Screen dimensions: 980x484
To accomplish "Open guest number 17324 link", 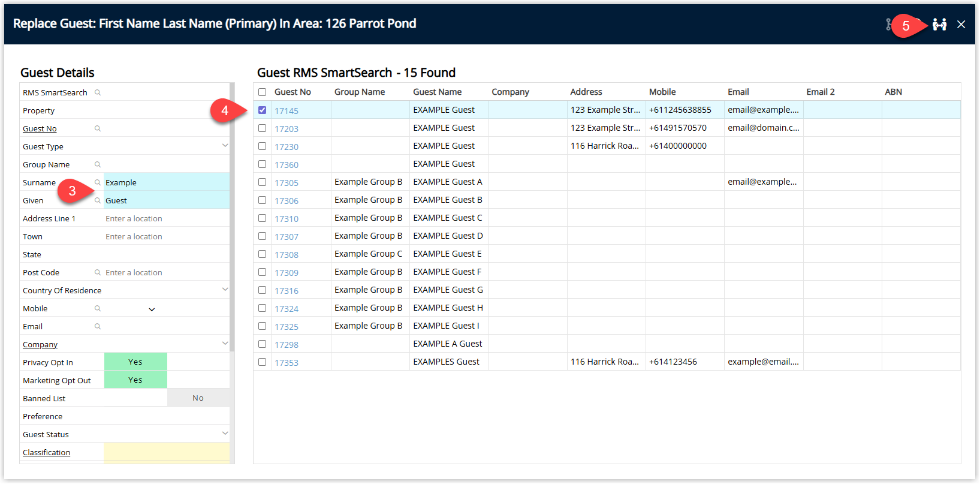I will tap(287, 309).
